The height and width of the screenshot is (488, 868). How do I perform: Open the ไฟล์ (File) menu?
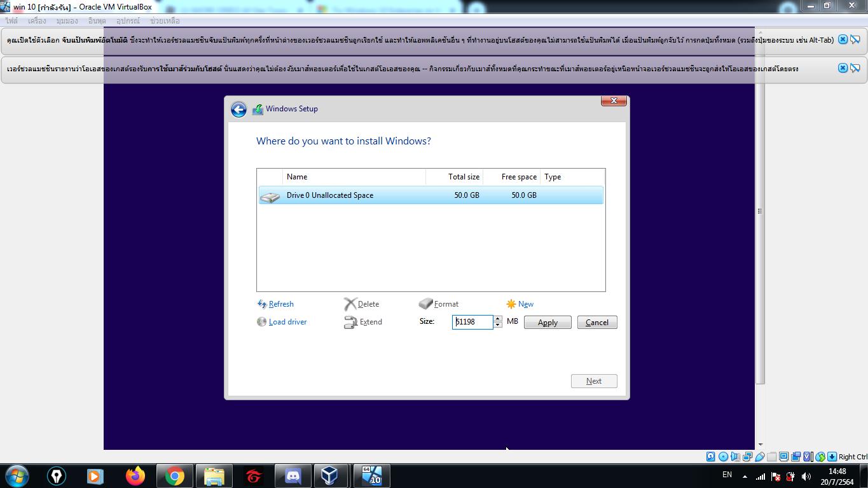(12, 20)
